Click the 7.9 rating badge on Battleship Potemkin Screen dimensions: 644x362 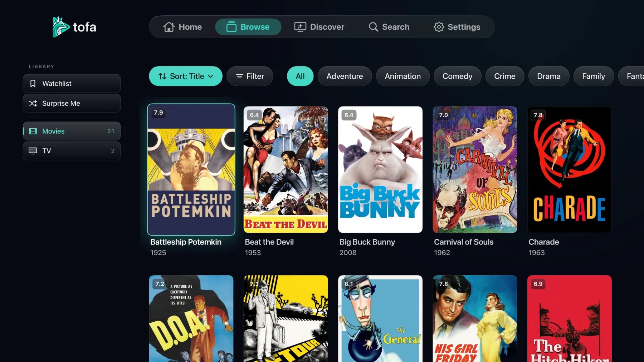click(x=158, y=113)
